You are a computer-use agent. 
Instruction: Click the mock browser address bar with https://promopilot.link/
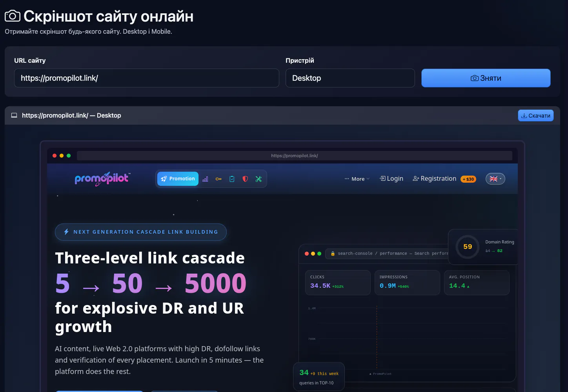coord(295,156)
